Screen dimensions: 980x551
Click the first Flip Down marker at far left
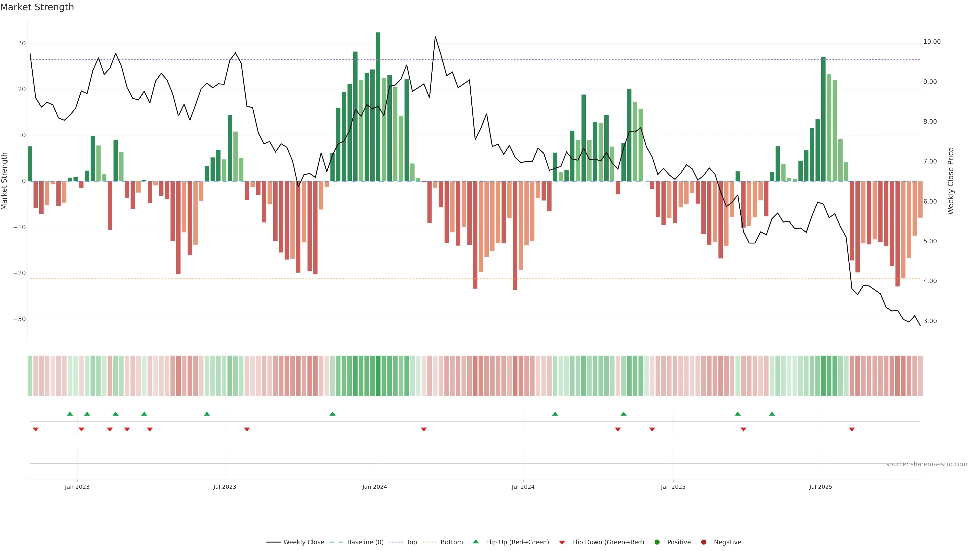tap(36, 429)
